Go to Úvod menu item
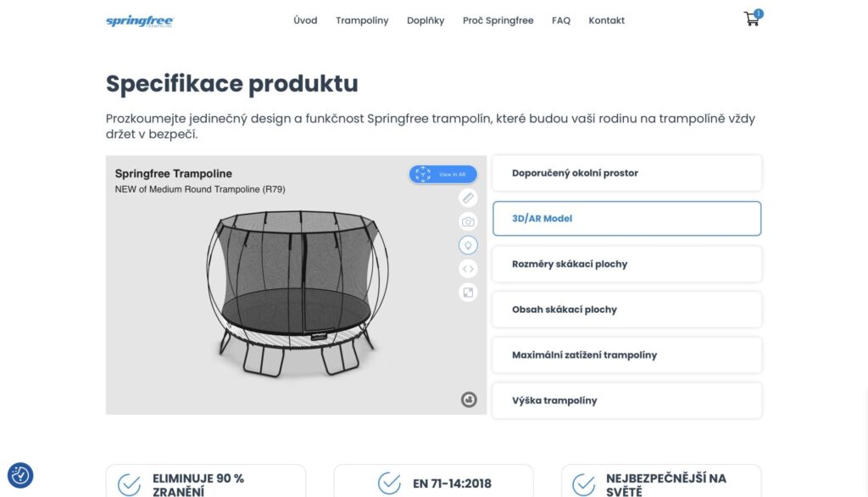Screen dimensions: 868x497 [305, 20]
